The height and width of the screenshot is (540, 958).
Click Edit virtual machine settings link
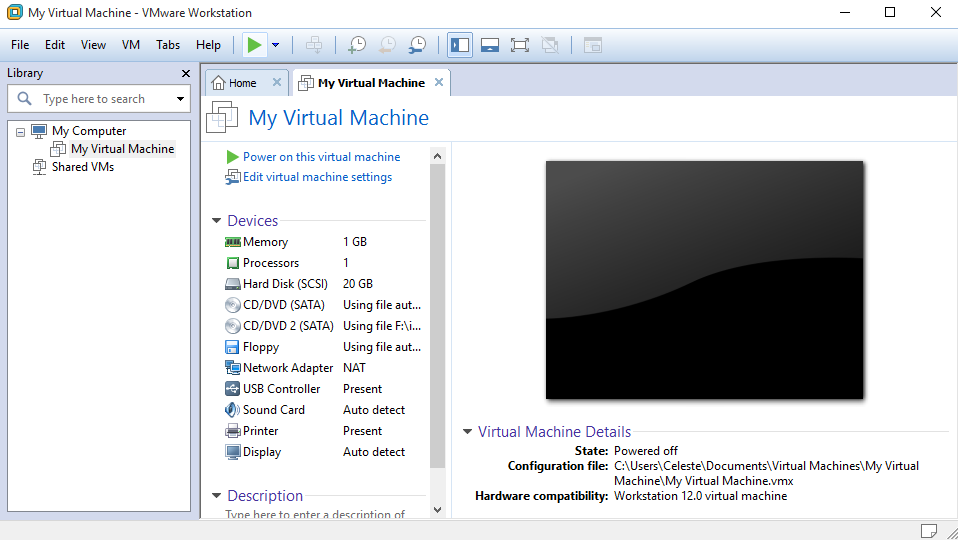click(317, 177)
